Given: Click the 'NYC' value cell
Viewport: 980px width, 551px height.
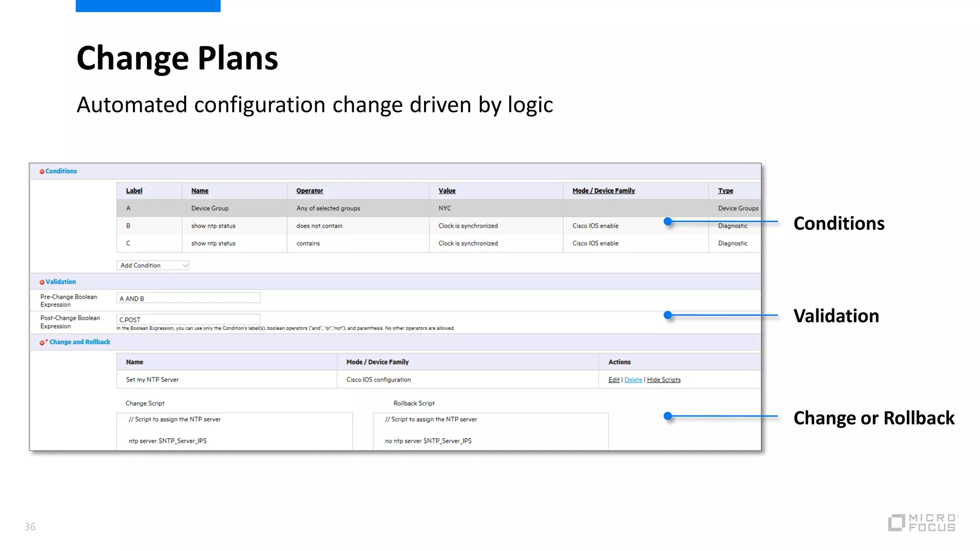Looking at the screenshot, I should [445, 208].
